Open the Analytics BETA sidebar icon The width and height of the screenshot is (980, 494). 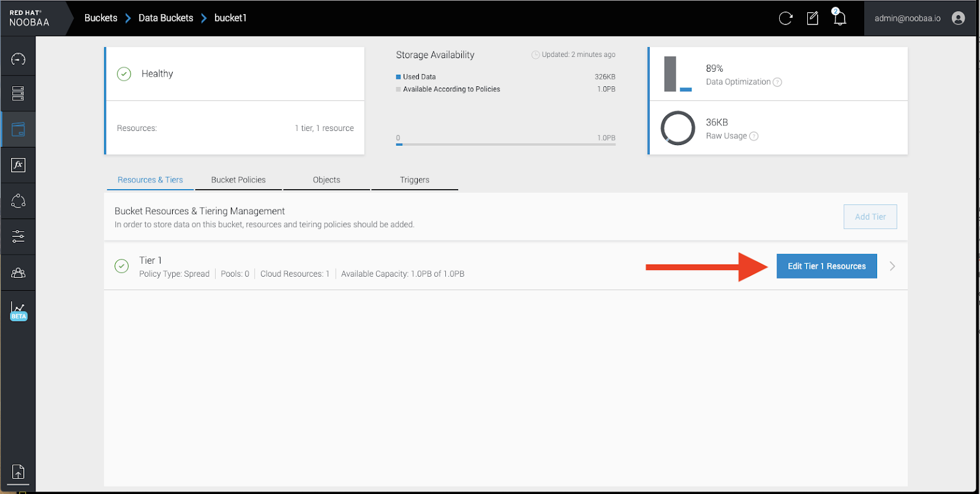pos(18,310)
